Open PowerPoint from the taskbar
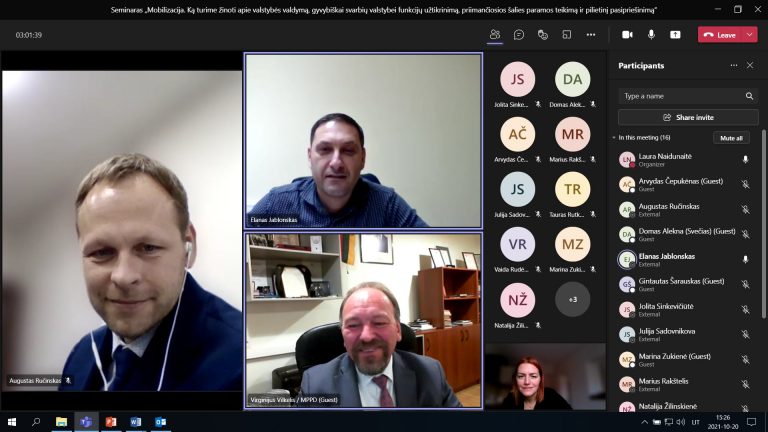This screenshot has width=768, height=432. [x=111, y=422]
